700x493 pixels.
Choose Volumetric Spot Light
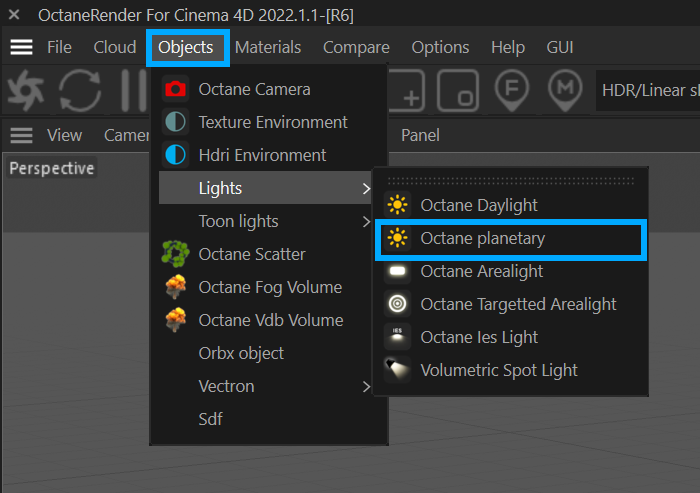[x=498, y=370]
